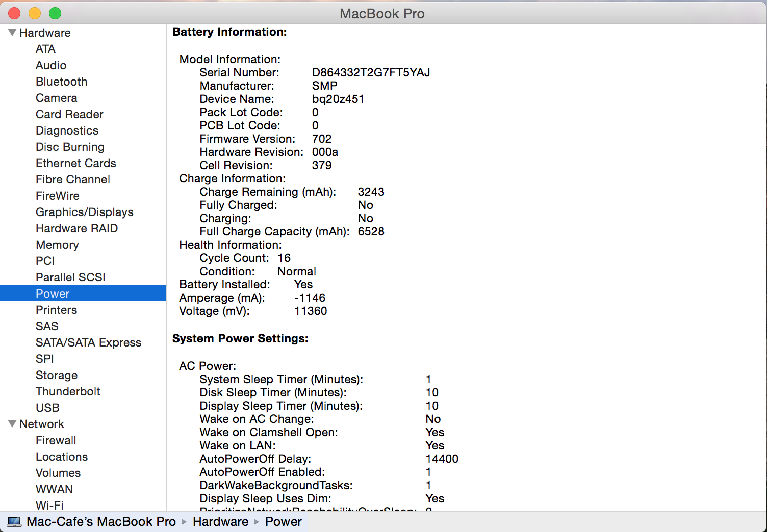Viewport: 767px width, 532px height.
Task: Open the Bluetooth hardware section
Action: (61, 82)
